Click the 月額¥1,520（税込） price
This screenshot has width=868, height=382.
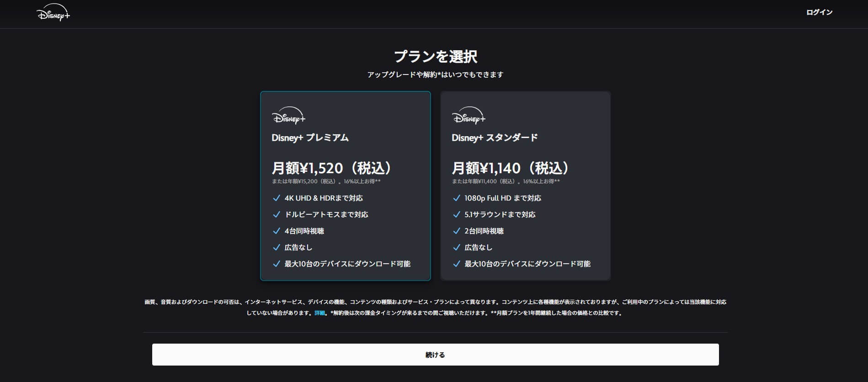click(x=333, y=168)
